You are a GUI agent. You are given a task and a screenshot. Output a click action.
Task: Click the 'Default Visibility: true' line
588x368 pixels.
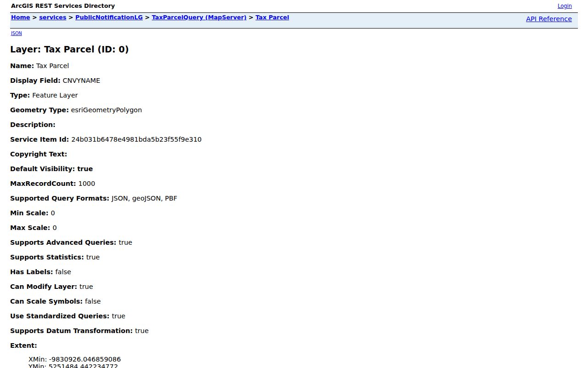pos(51,169)
